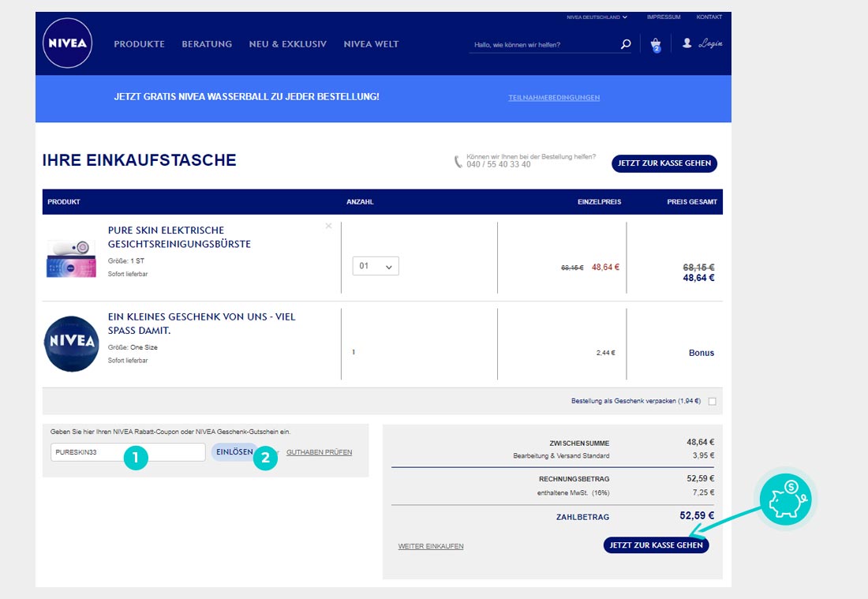Open the Beratung menu

(x=207, y=44)
